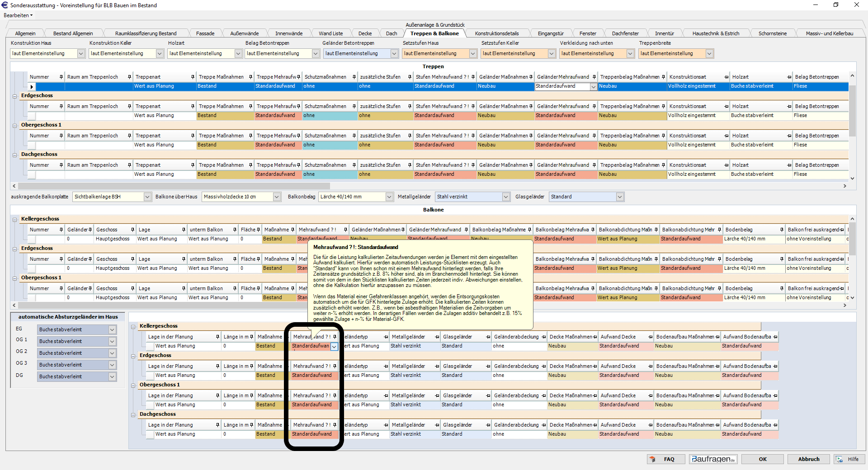Open the Balkonbelag Lärche 40/140 mm dropdown
The height and width of the screenshot is (470, 868).
(389, 197)
